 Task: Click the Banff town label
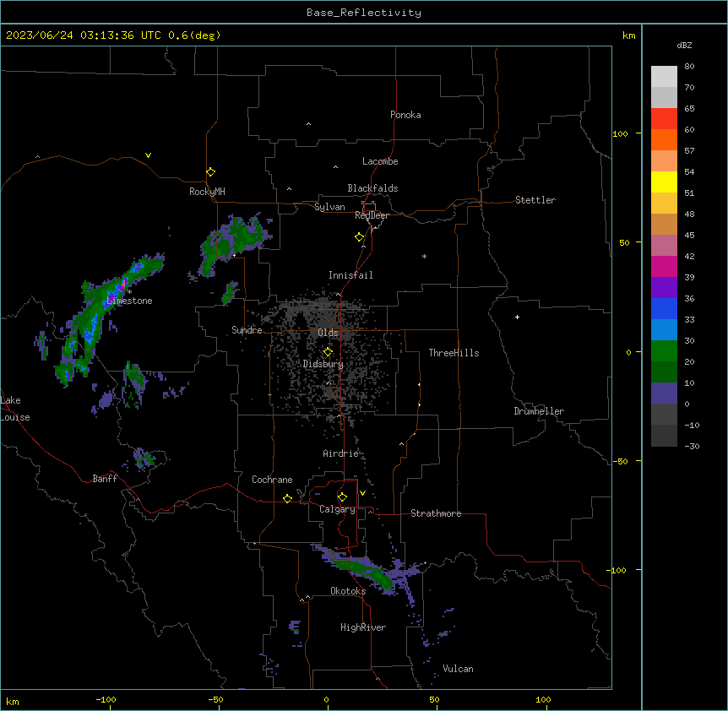pos(105,479)
